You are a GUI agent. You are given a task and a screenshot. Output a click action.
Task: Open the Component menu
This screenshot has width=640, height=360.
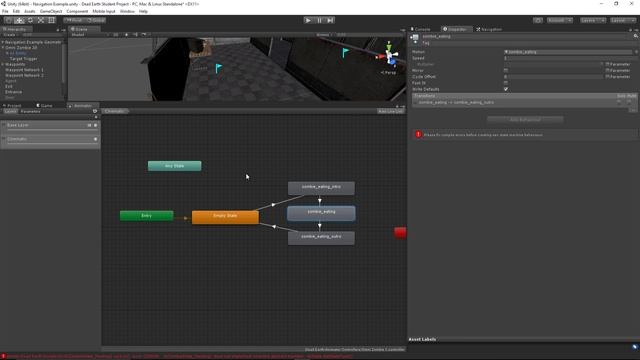pyautogui.click(x=77, y=11)
